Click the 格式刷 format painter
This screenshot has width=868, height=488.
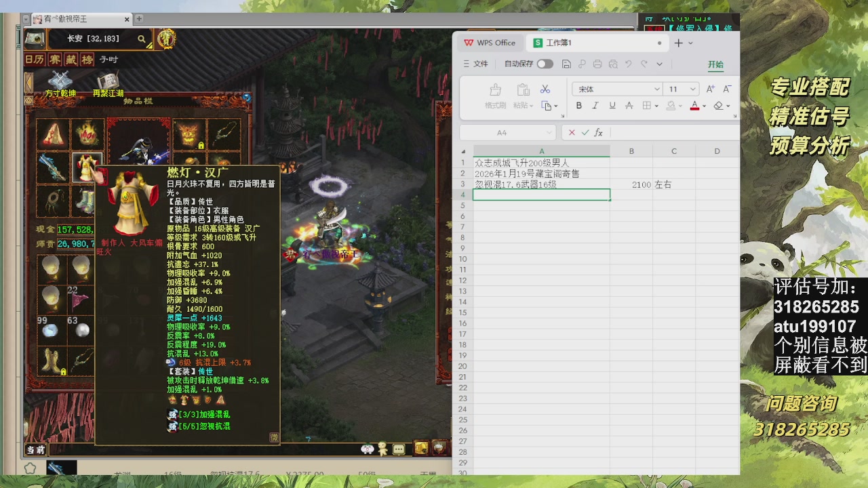coord(495,96)
